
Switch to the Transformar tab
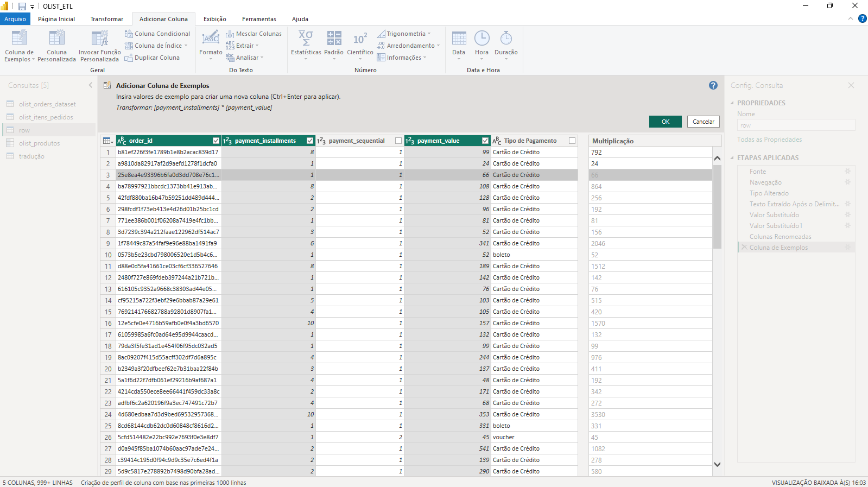click(x=107, y=19)
